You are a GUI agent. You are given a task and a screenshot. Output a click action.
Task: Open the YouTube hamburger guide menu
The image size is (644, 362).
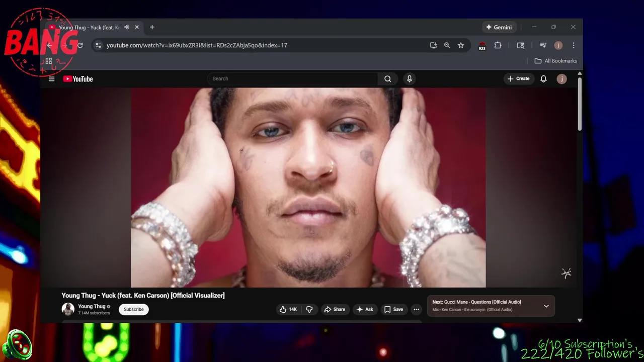click(x=51, y=79)
